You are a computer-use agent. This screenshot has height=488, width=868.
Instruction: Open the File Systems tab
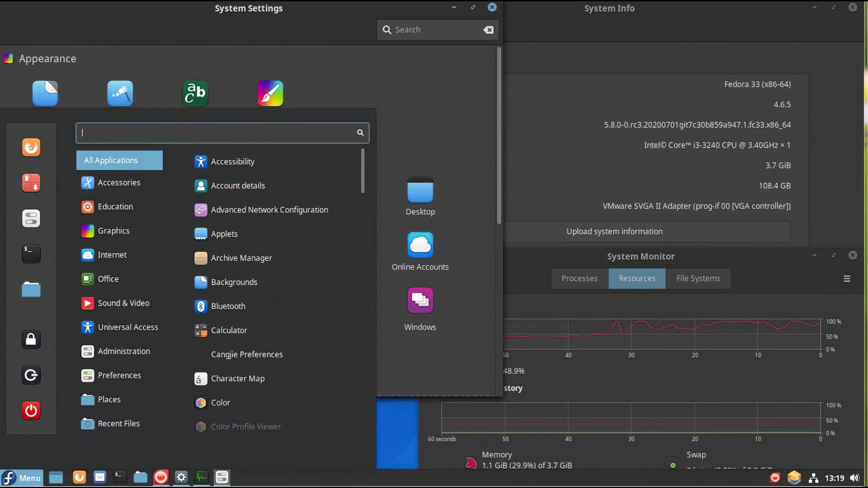698,278
